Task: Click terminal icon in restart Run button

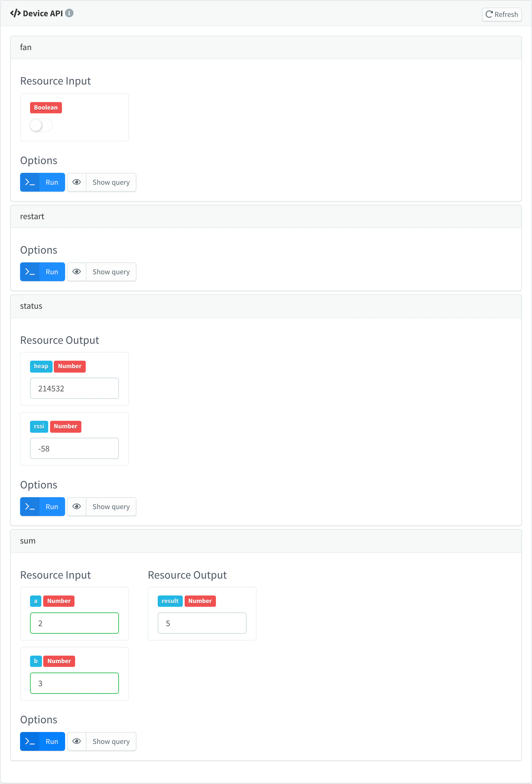Action: (30, 272)
